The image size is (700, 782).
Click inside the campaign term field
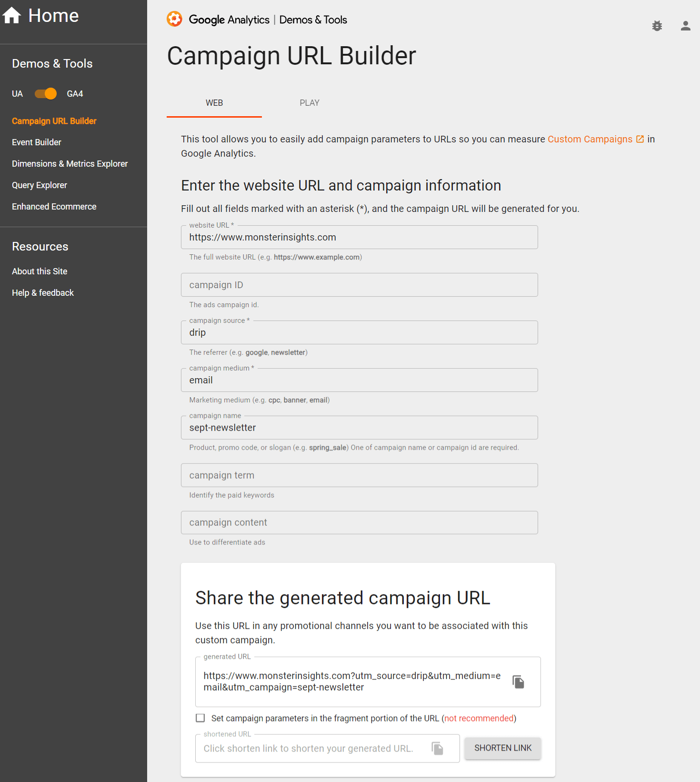pyautogui.click(x=359, y=475)
